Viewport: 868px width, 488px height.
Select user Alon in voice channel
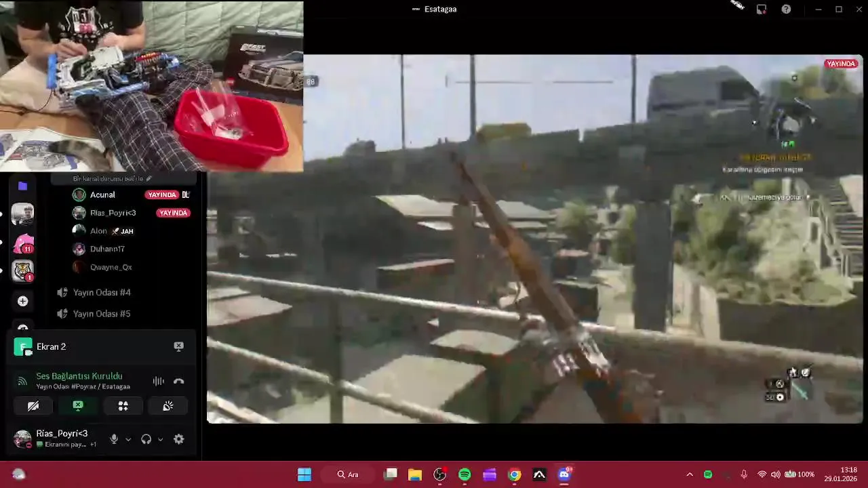pos(98,231)
